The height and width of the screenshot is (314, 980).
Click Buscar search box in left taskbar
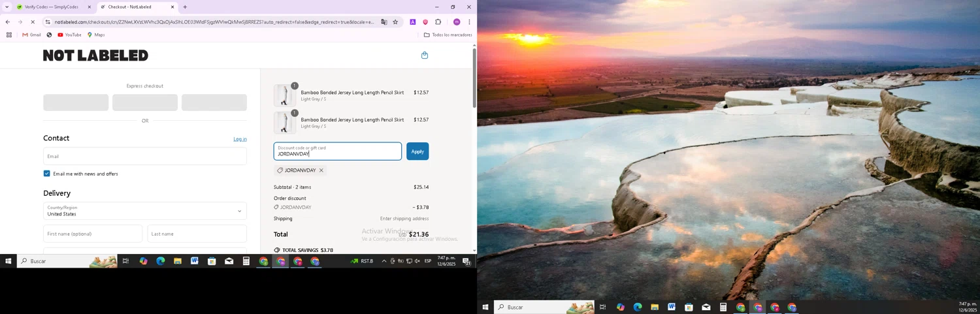click(x=67, y=261)
